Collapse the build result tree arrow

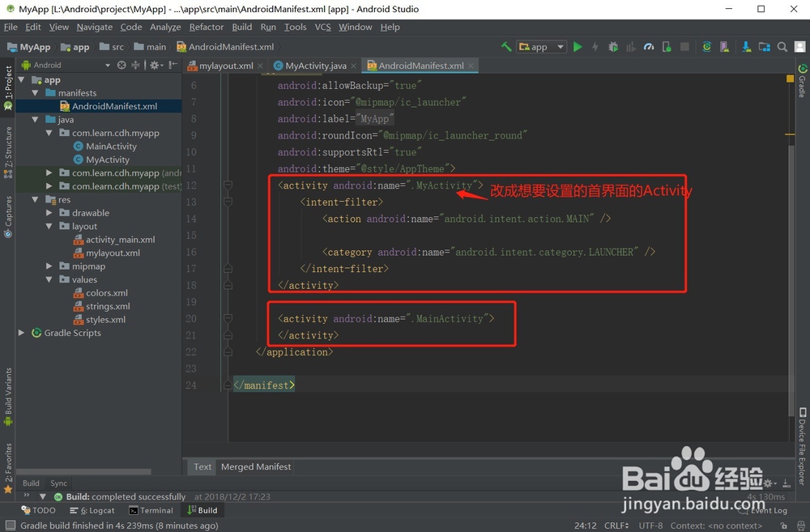click(43, 497)
